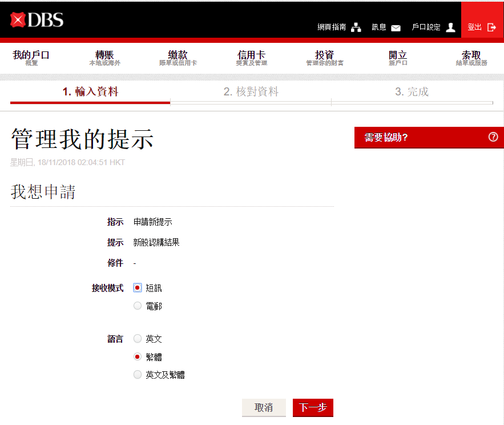Viewport: 504px width, 425px height.
Task: Select English and Traditional Chinese (英文及繁體) option
Action: (138, 375)
